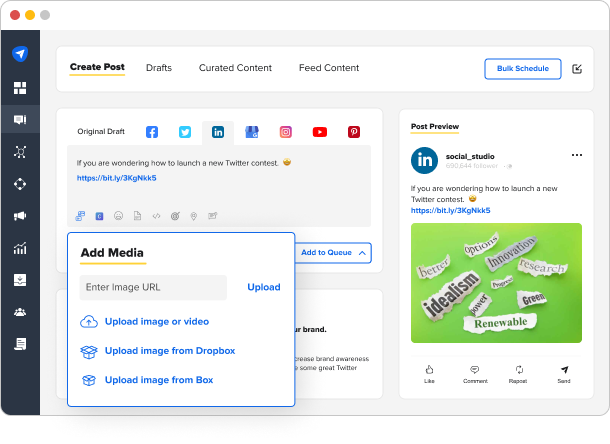Open the dashboard grid icon in sidebar

[20, 88]
